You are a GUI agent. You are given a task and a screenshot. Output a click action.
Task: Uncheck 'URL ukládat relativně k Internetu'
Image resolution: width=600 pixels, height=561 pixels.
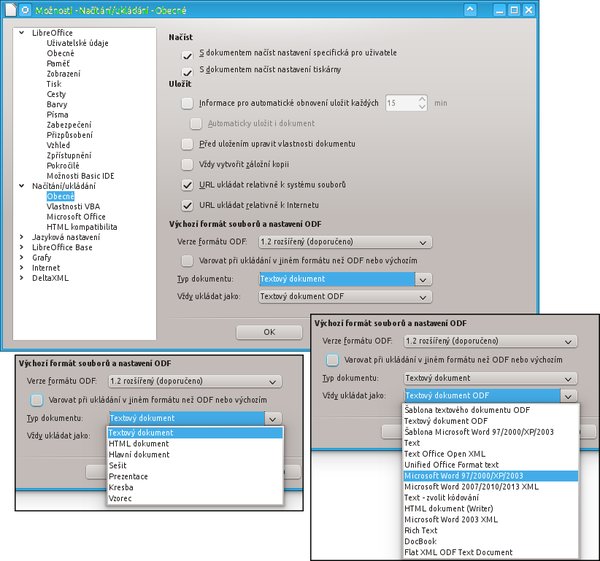point(187,205)
